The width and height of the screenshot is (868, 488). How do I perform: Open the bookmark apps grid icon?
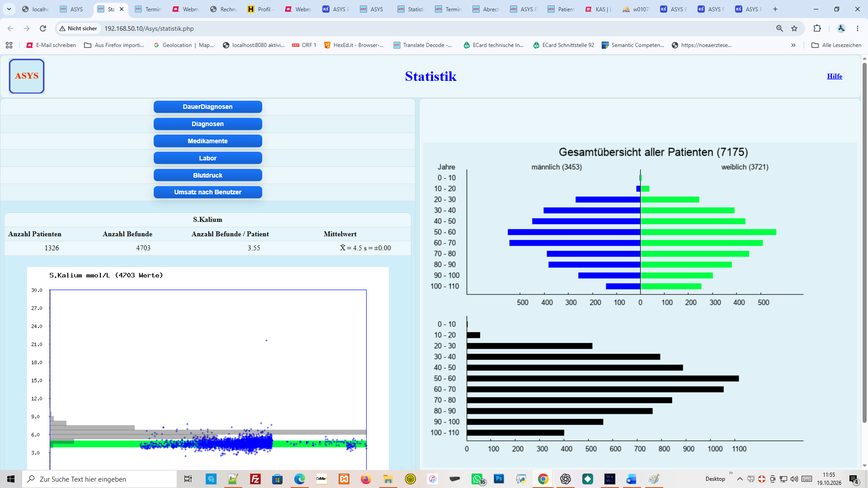[9, 45]
